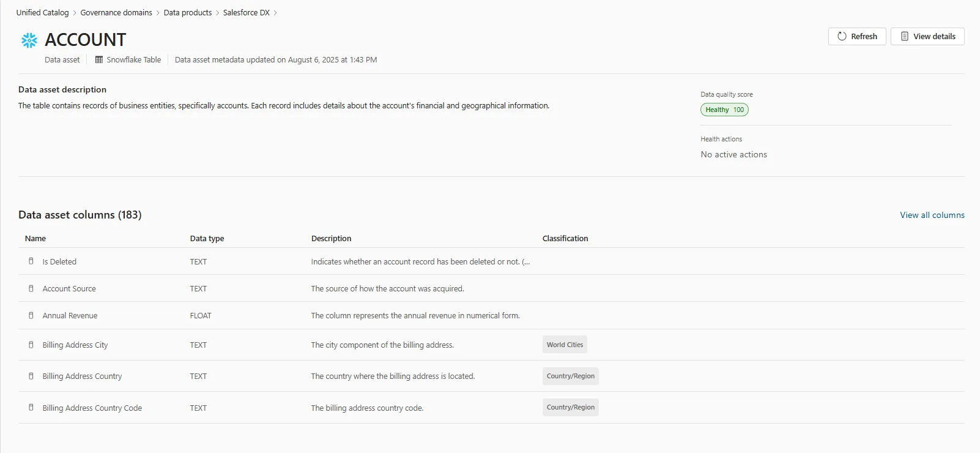Go to Unified Catalog breadcrumb
The height and width of the screenshot is (453, 980).
(x=42, y=12)
